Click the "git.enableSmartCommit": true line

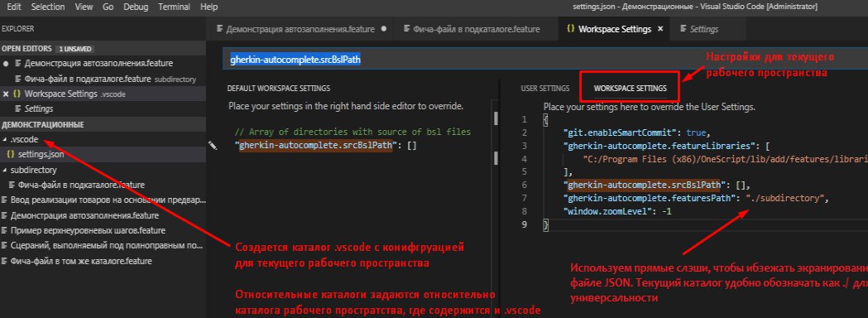click(x=636, y=133)
